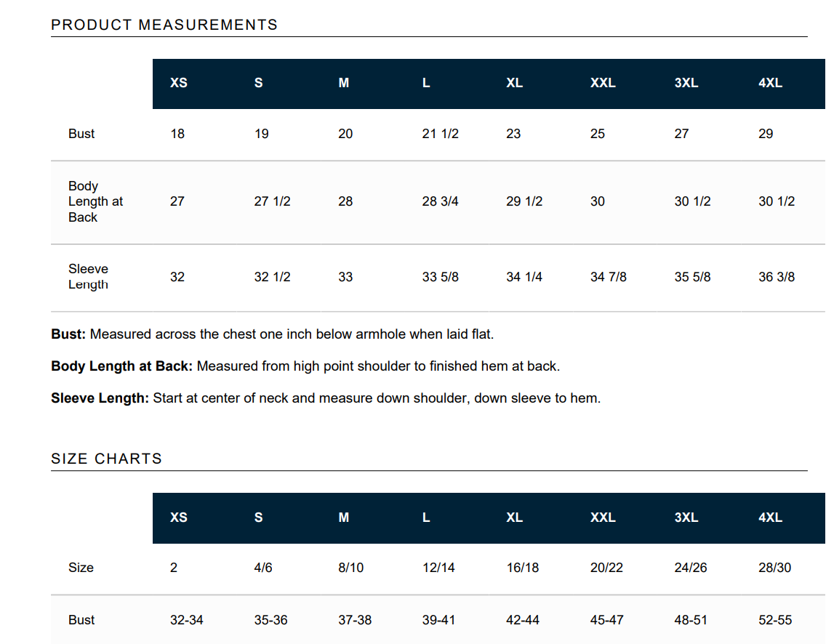Click the PRODUCT MEASUREMENTS heading

click(x=164, y=25)
